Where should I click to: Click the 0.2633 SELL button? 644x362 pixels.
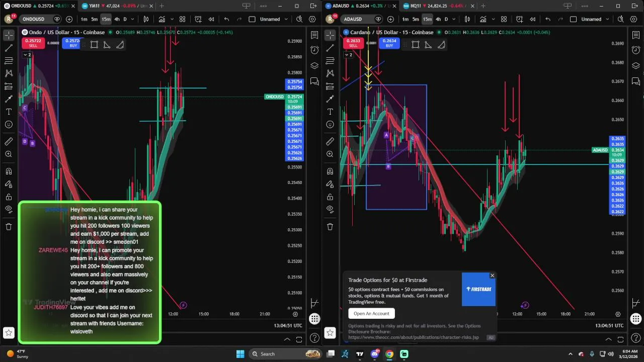pos(354,43)
